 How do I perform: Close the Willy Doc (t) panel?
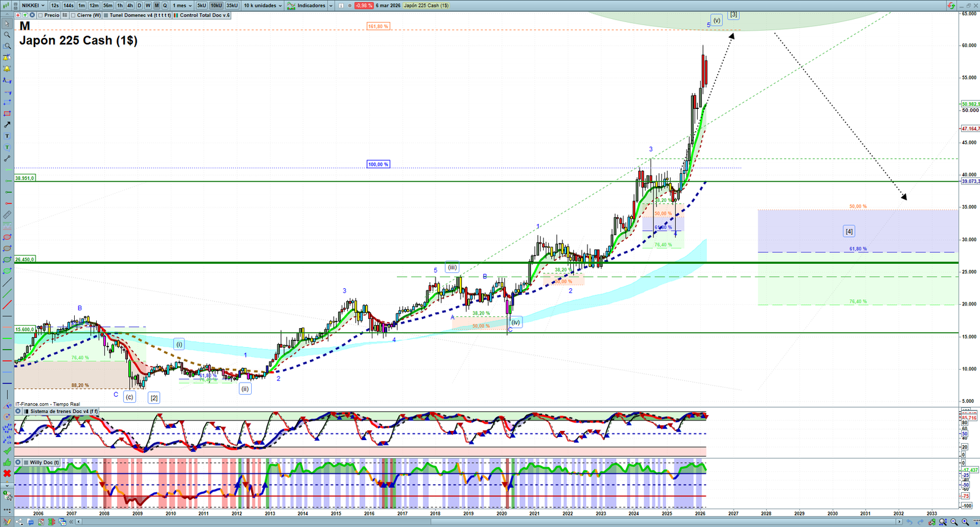[x=18, y=463]
